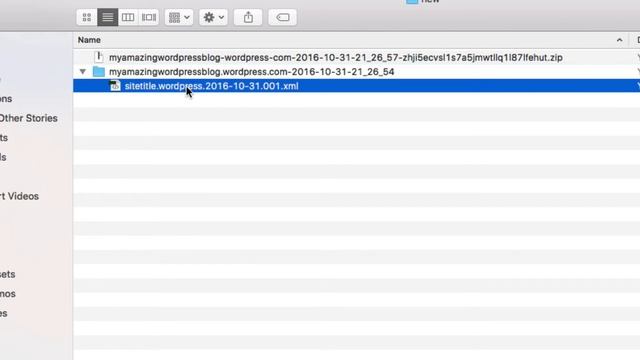Screen dimensions: 640x360
Task: Click the Share button
Action: click(x=248, y=18)
